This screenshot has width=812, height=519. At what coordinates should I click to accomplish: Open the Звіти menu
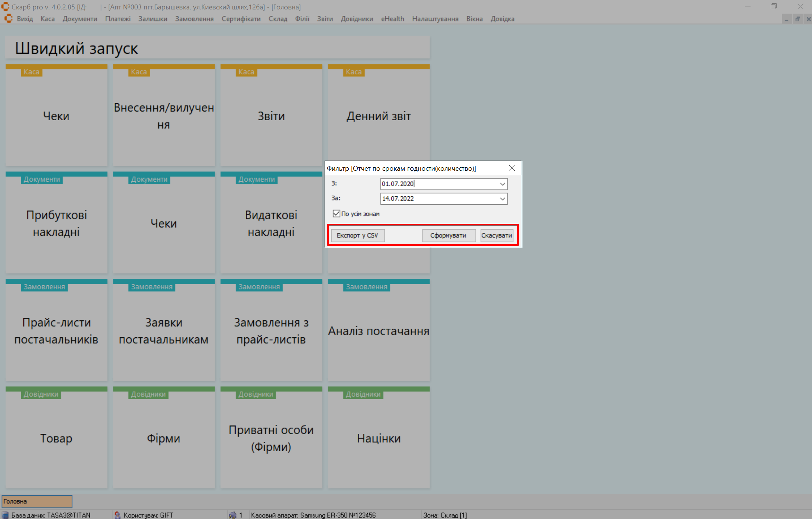pyautogui.click(x=325, y=19)
